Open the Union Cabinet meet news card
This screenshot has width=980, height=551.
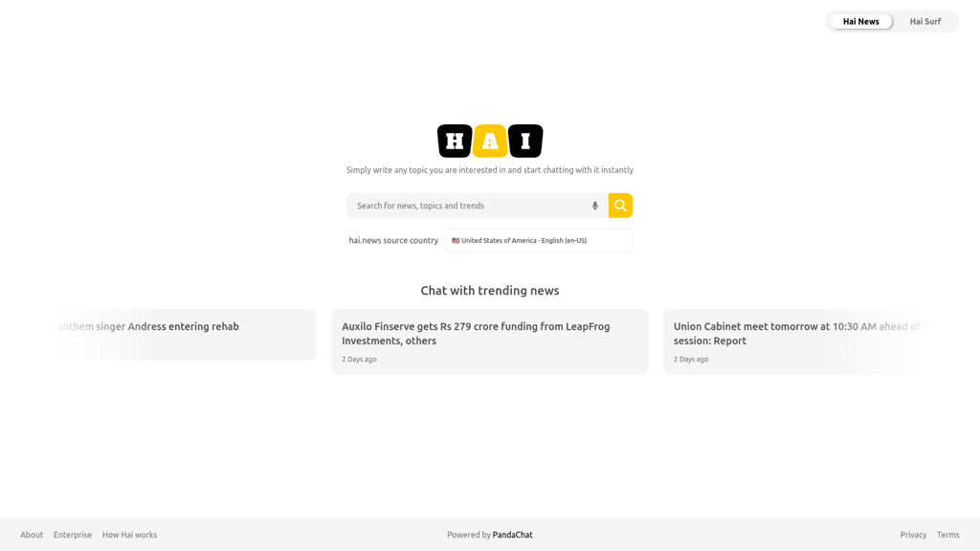tap(794, 342)
